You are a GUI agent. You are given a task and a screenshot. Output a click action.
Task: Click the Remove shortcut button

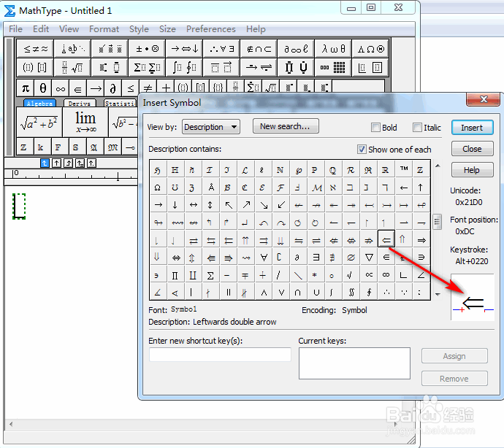tap(454, 379)
